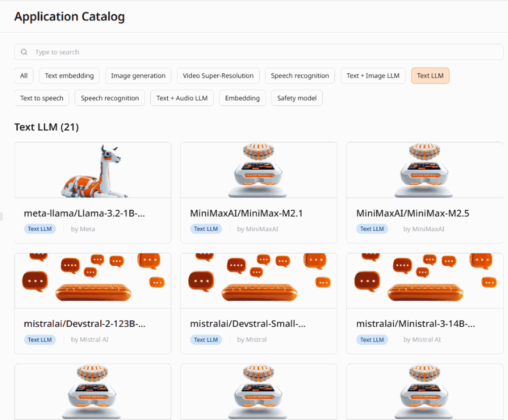508x420 pixels.
Task: Filter by Image generation
Action: pyautogui.click(x=138, y=76)
